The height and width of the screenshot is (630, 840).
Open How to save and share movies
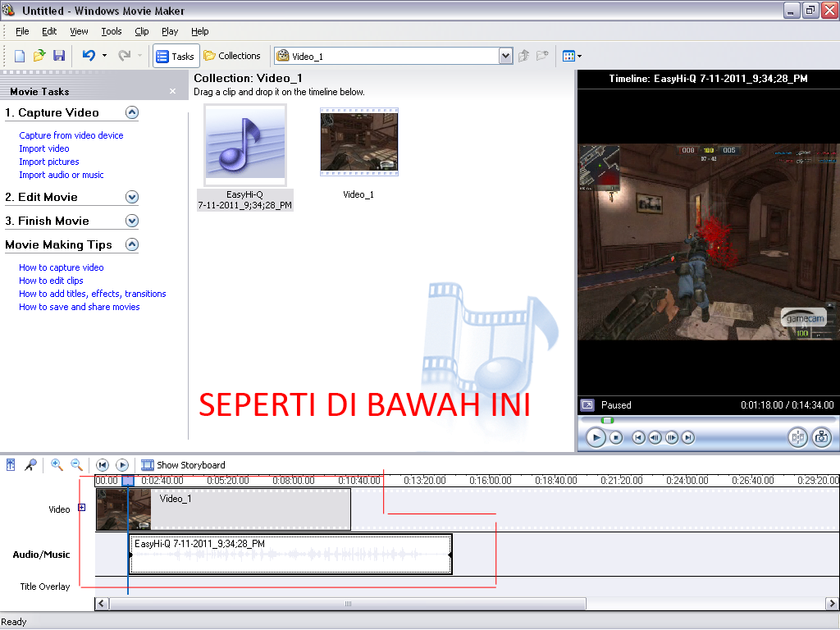coord(80,307)
